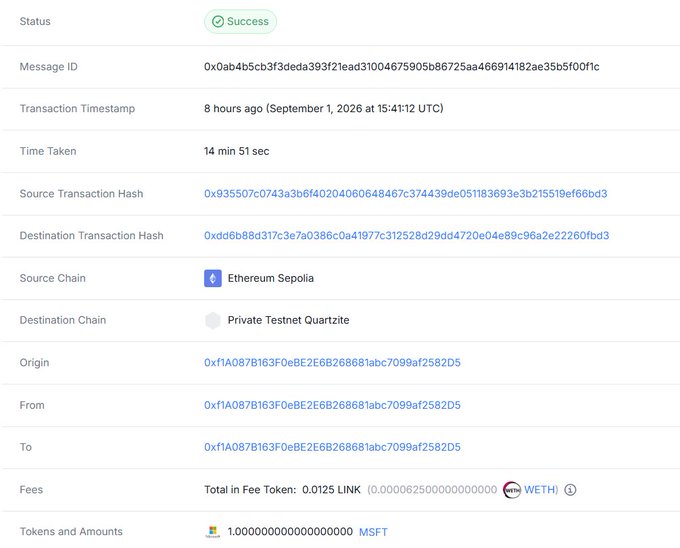This screenshot has height=548, width=680.
Task: Click the transaction timestamp text
Action: coord(324,108)
